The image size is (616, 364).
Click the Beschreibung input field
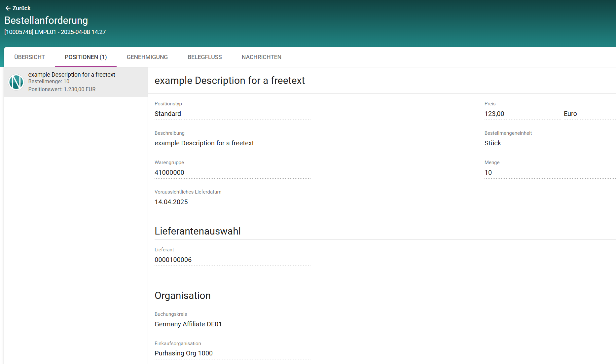pos(232,143)
